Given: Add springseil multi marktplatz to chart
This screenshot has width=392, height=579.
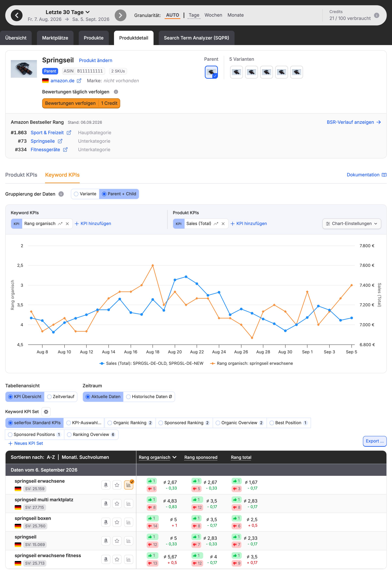Looking at the screenshot, I should [129, 504].
